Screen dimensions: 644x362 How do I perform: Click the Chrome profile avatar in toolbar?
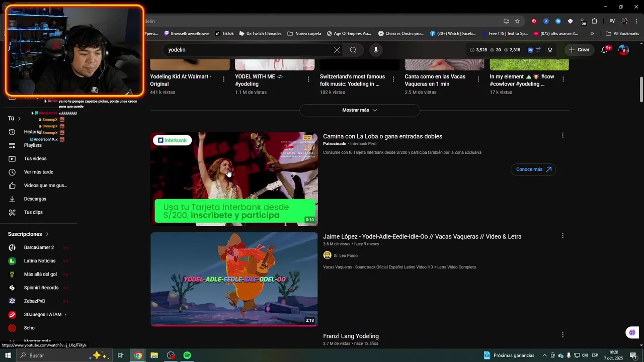pyautogui.click(x=624, y=21)
